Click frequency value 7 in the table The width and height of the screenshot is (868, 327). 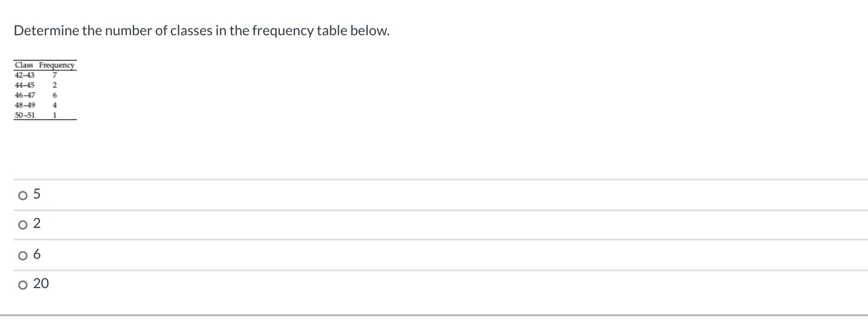55,75
